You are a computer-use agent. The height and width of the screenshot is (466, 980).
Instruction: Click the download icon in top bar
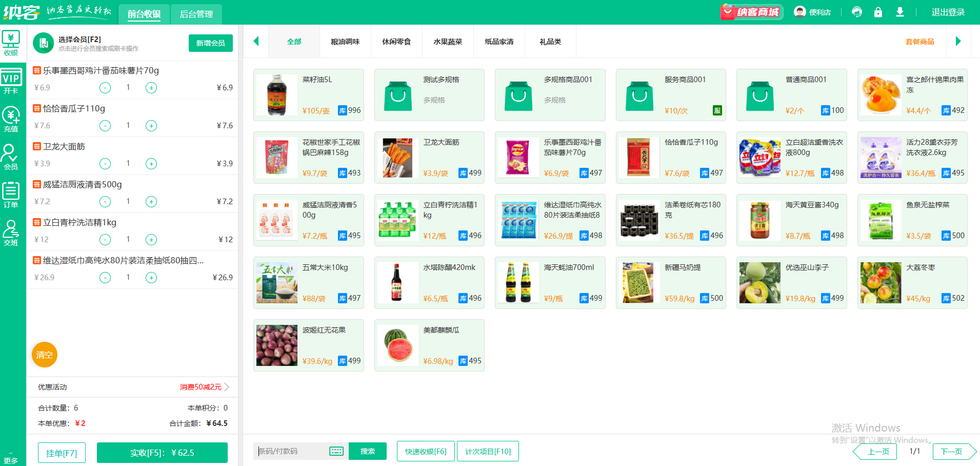pyautogui.click(x=899, y=11)
